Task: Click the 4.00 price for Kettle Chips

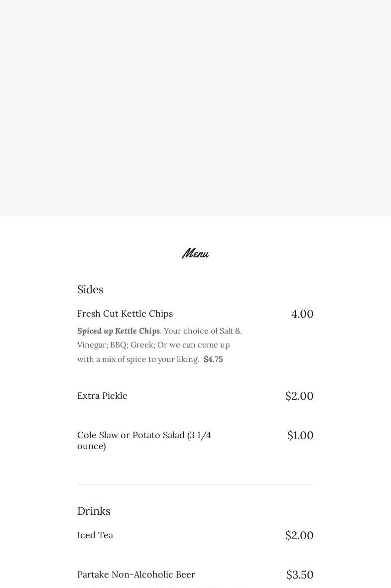Action: [x=302, y=314]
